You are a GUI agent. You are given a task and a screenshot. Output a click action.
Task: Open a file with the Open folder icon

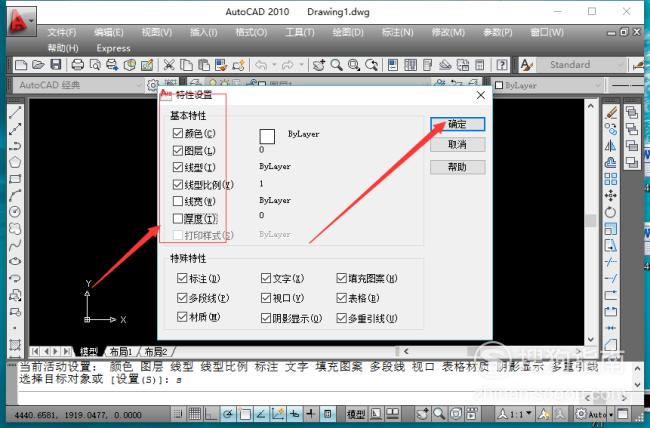tap(38, 65)
